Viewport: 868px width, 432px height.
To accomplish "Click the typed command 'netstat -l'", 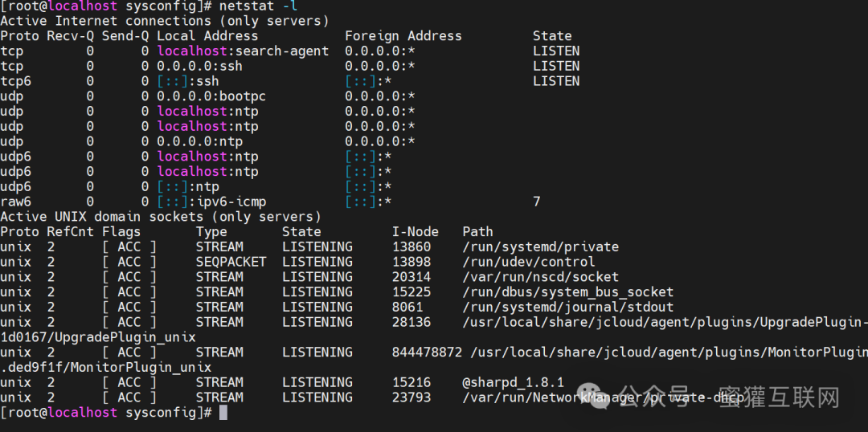I will click(x=258, y=6).
